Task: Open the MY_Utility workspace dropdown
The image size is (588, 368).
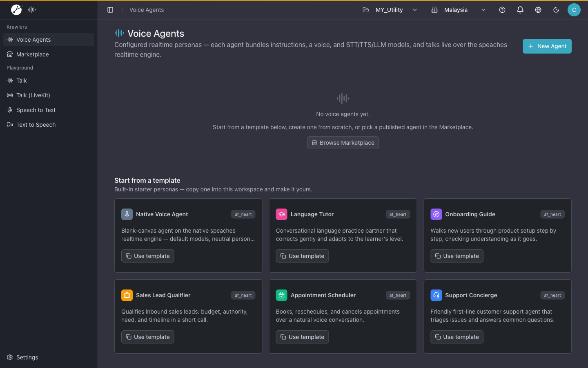Action: [x=390, y=10]
